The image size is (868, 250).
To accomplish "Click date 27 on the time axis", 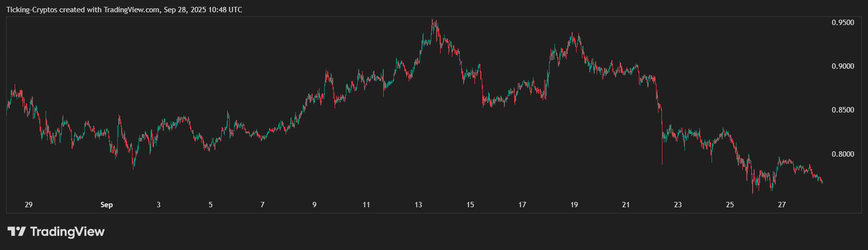I will tap(782, 205).
